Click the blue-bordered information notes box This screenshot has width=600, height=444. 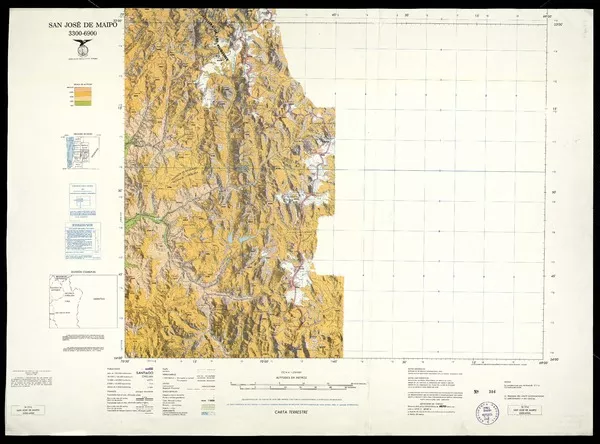(x=83, y=241)
